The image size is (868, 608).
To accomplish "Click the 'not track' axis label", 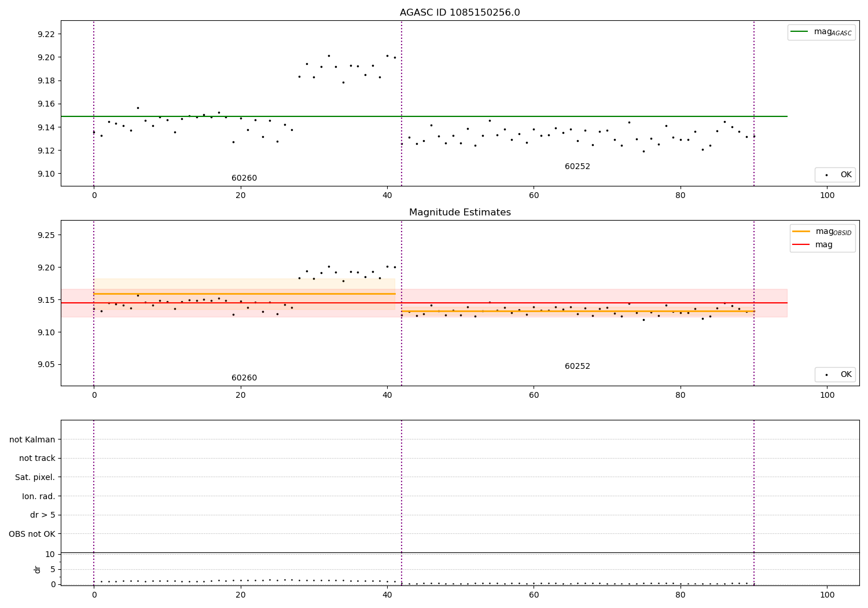I will pyautogui.click(x=37, y=459).
